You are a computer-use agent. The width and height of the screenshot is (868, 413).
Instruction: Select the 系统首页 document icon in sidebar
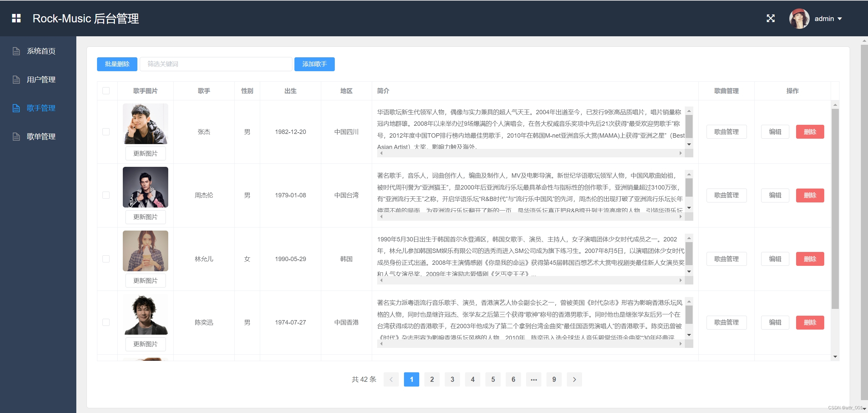point(16,51)
